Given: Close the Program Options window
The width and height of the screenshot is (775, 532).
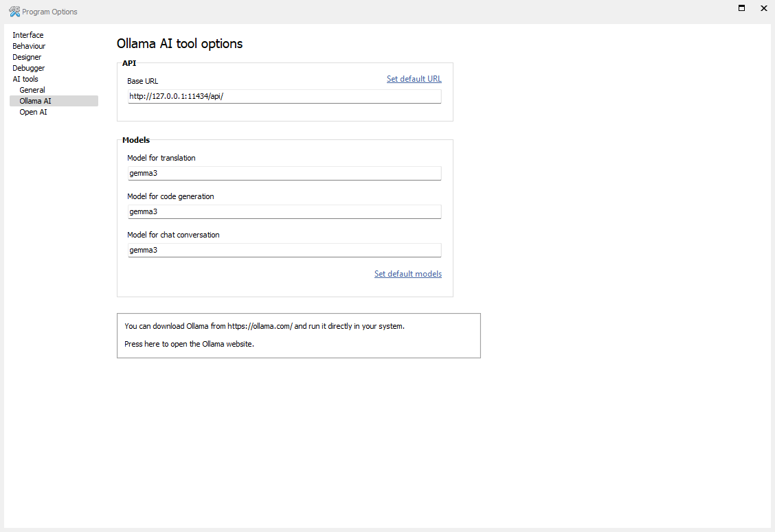Looking at the screenshot, I should tap(763, 8).
